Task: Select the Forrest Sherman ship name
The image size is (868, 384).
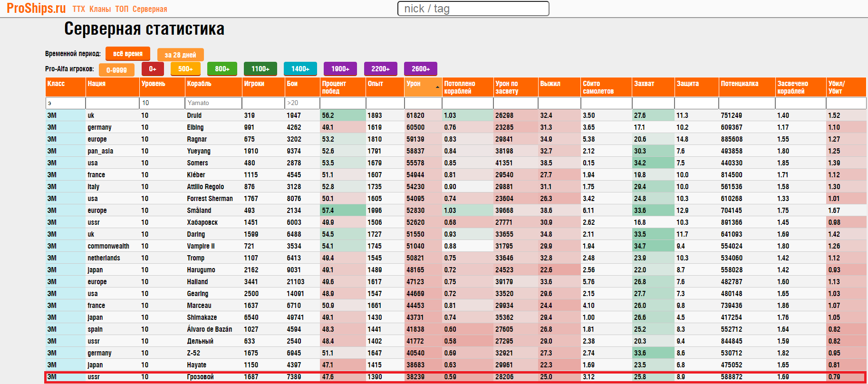Action: 210,199
